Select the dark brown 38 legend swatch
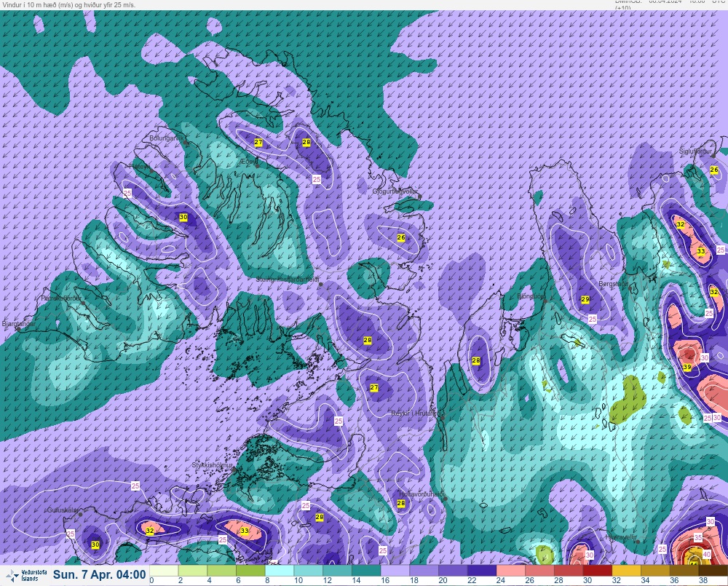 click(x=713, y=571)
